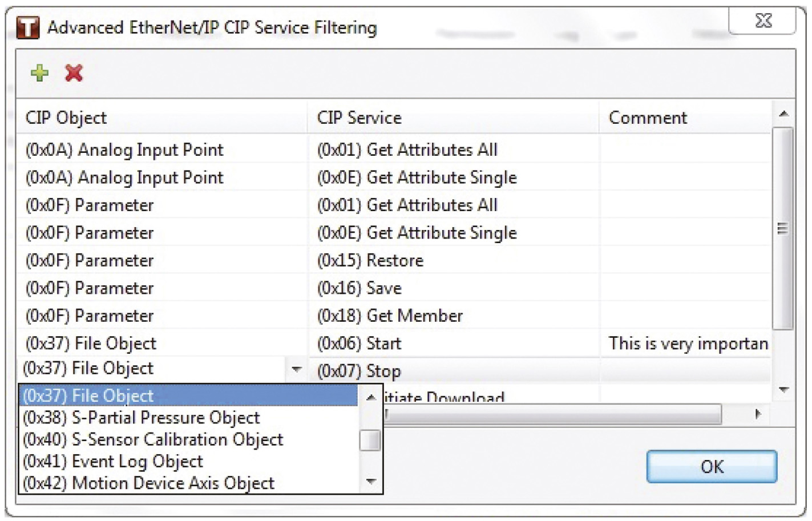Click the table's vertical scrollbar up arrow
Viewport: 812px width, 521px height.
pyautogui.click(x=783, y=114)
